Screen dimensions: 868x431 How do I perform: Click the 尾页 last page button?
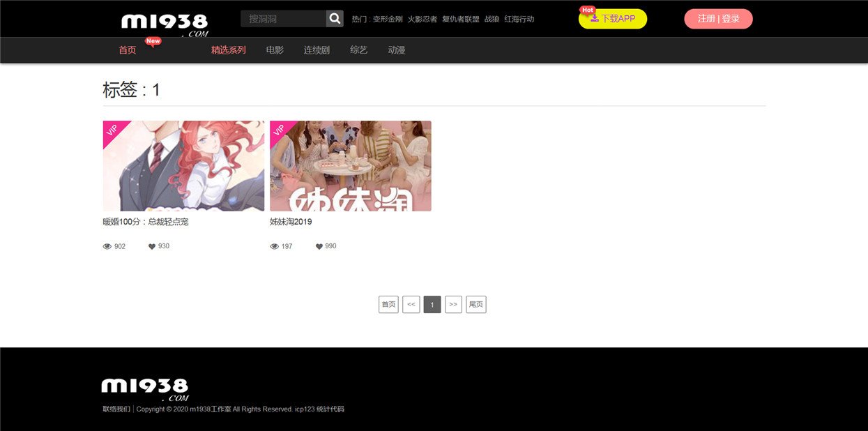pos(476,305)
